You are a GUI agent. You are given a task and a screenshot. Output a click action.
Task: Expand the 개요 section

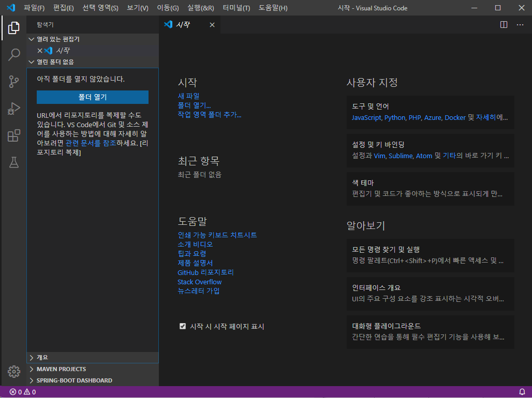[92, 357]
